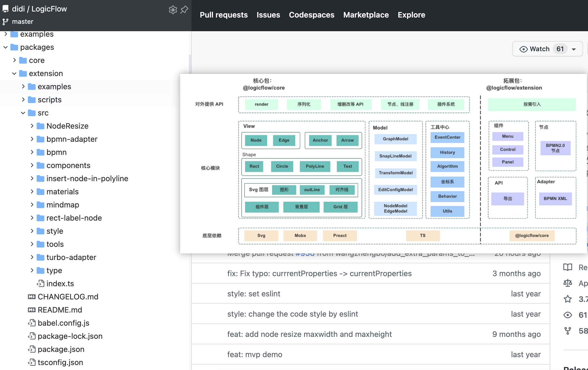Click the file icon of index.ts
588x370 pixels.
coord(41,283)
